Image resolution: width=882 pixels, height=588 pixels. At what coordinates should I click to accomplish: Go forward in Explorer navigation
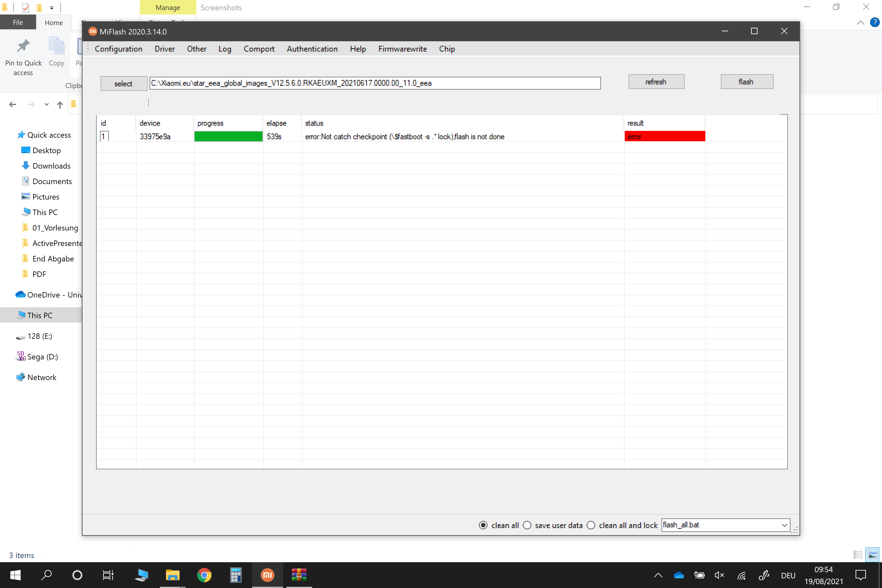tap(31, 104)
